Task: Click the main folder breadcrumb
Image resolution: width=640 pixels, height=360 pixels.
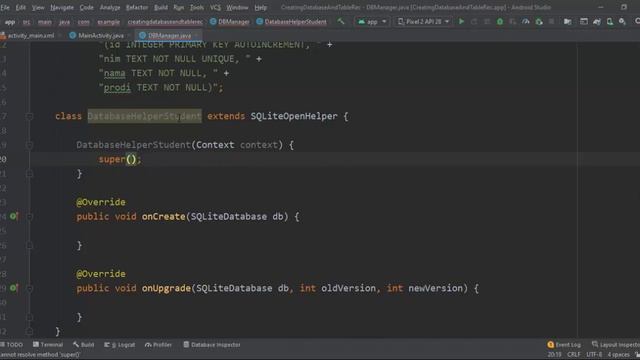Action: (x=44, y=22)
